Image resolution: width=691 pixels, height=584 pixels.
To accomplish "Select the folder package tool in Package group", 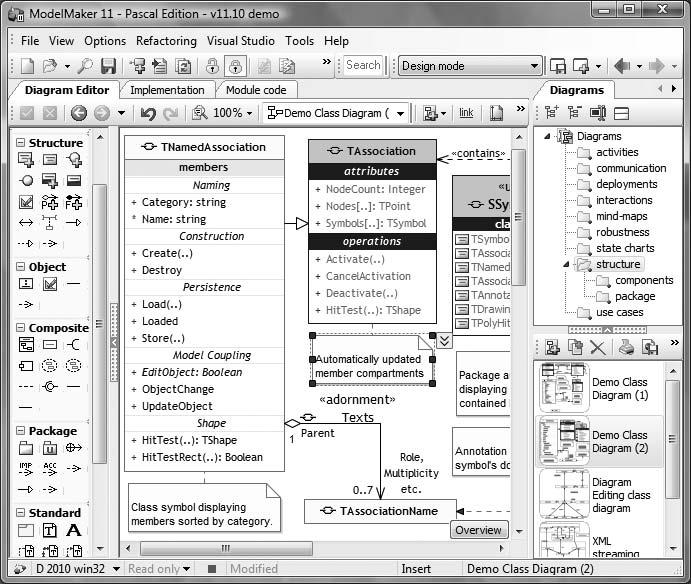I will pyautogui.click(x=26, y=448).
